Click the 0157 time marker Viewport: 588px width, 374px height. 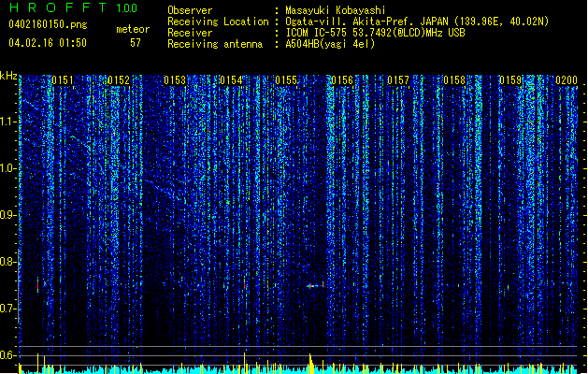tap(398, 80)
